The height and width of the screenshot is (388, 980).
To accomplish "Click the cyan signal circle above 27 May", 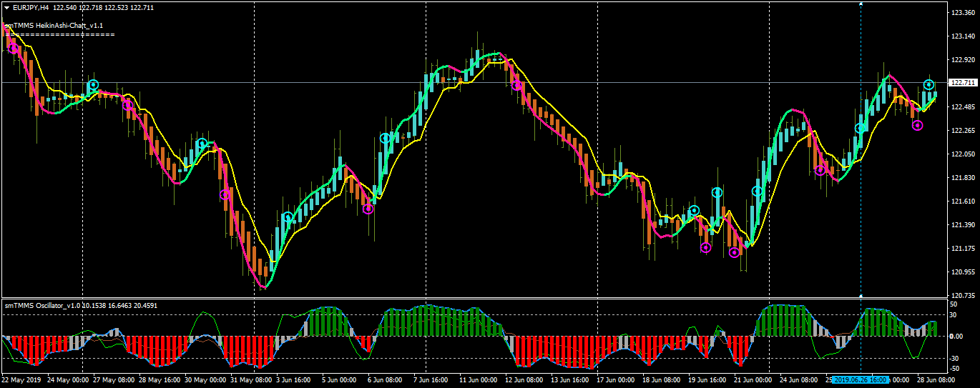I will point(93,85).
